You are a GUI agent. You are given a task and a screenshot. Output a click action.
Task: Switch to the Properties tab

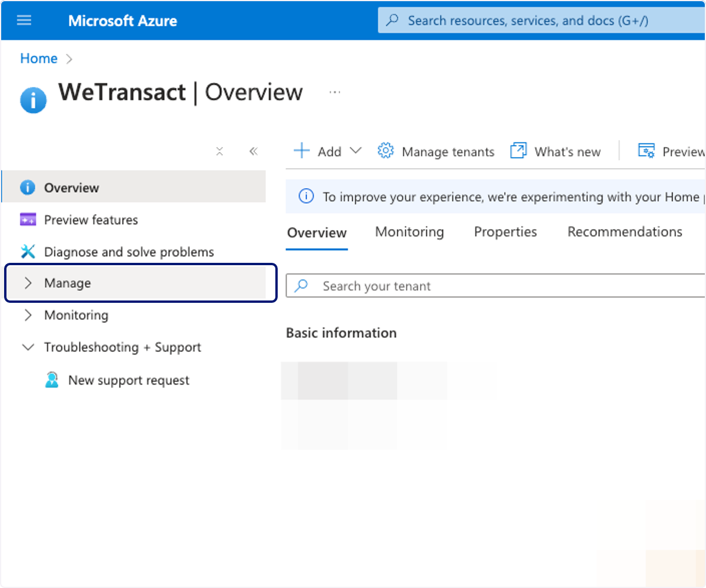pos(505,232)
